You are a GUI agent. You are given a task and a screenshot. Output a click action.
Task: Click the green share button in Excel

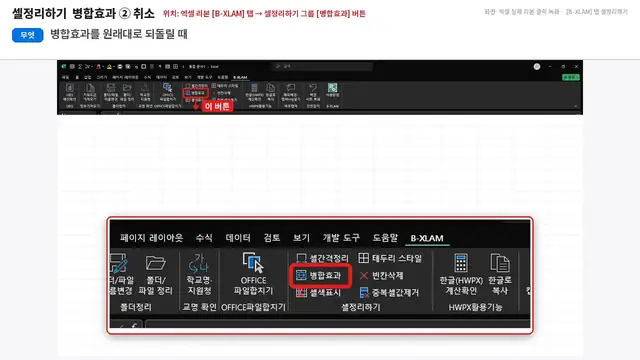[571, 77]
